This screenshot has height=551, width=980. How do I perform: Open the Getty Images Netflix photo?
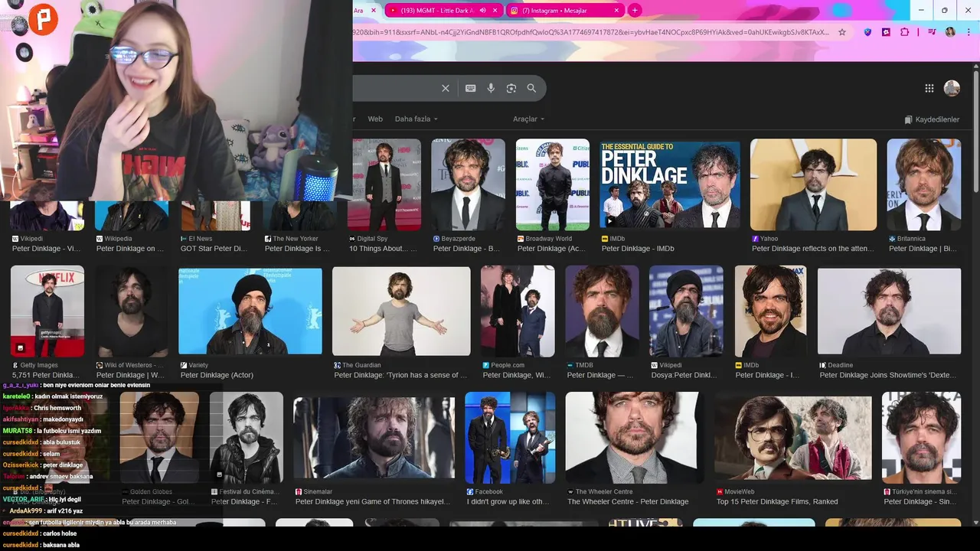tap(47, 311)
